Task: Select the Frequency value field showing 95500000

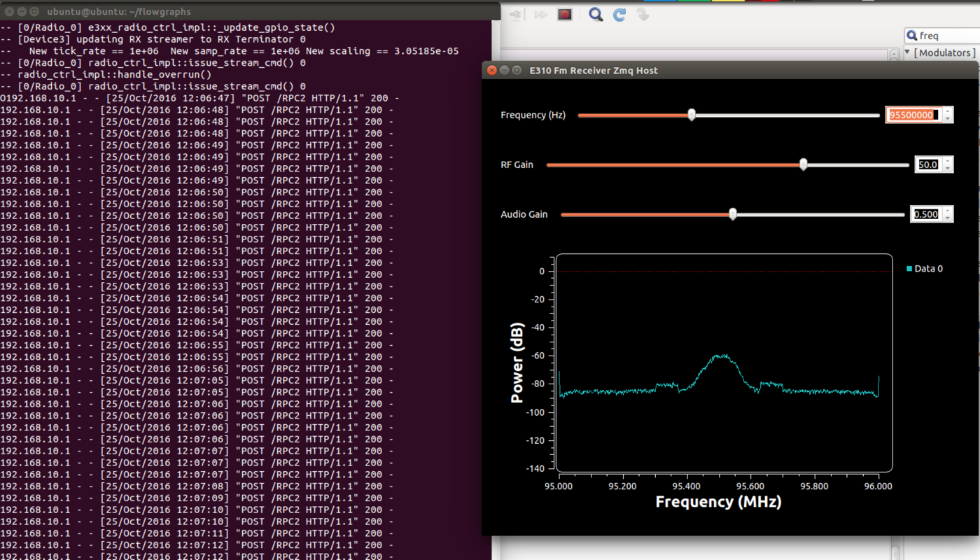Action: (913, 114)
